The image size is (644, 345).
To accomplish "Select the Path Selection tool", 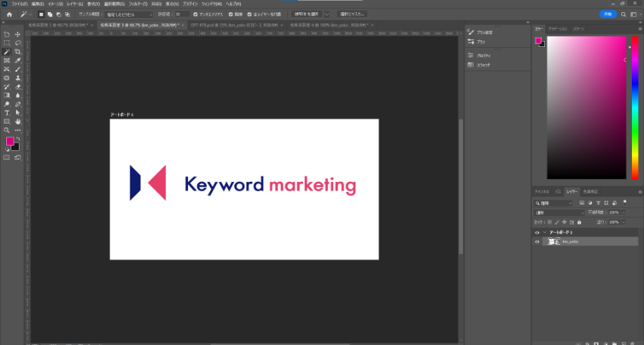I will tap(17, 113).
